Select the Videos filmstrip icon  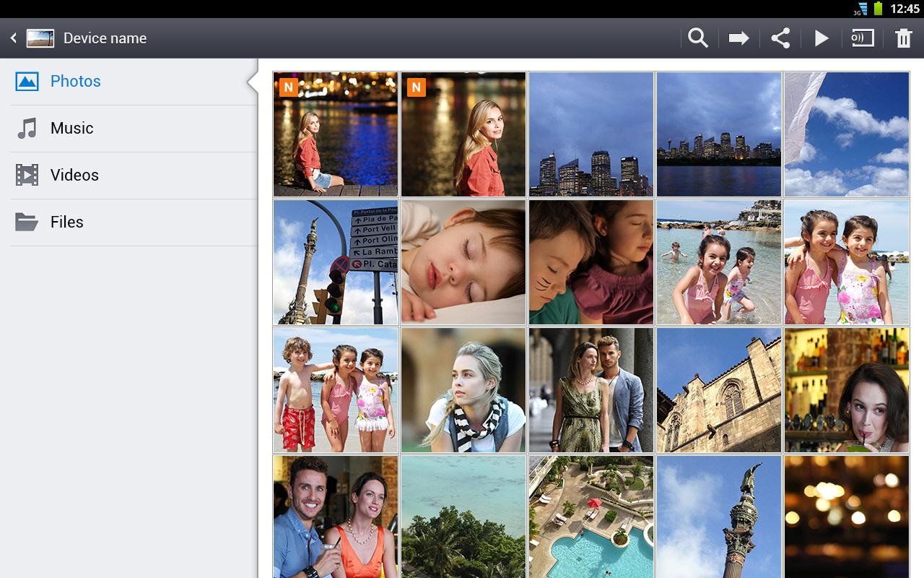[x=27, y=175]
